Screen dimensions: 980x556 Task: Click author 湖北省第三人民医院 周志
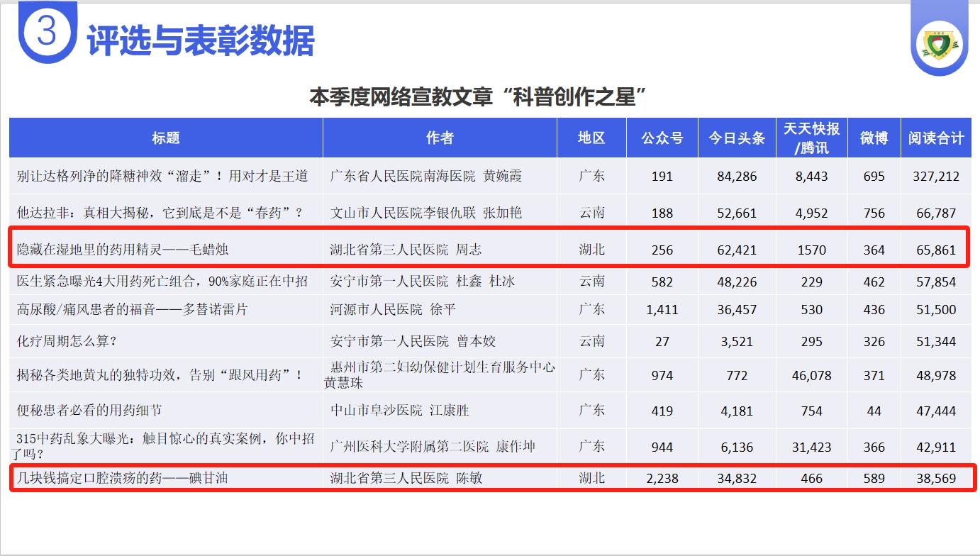pos(406,250)
